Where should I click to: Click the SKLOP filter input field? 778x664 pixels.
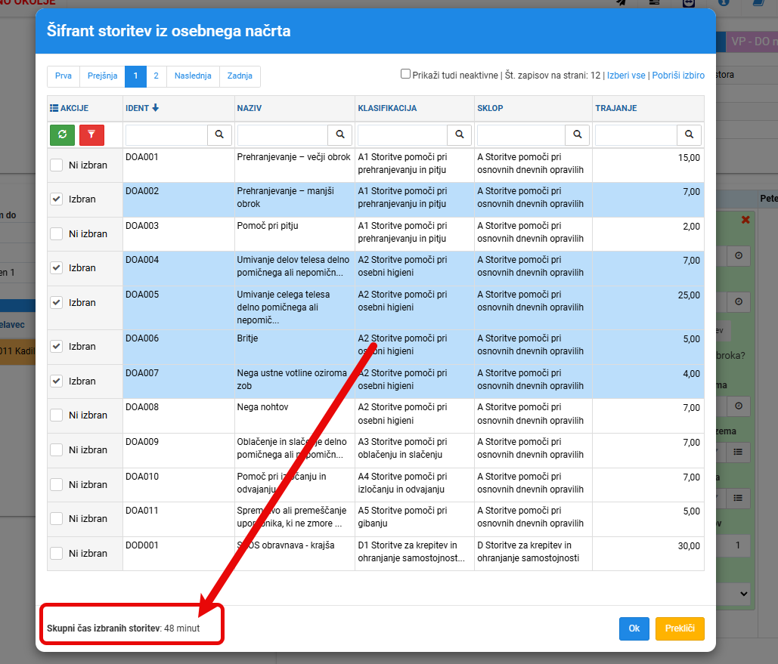[x=521, y=134]
